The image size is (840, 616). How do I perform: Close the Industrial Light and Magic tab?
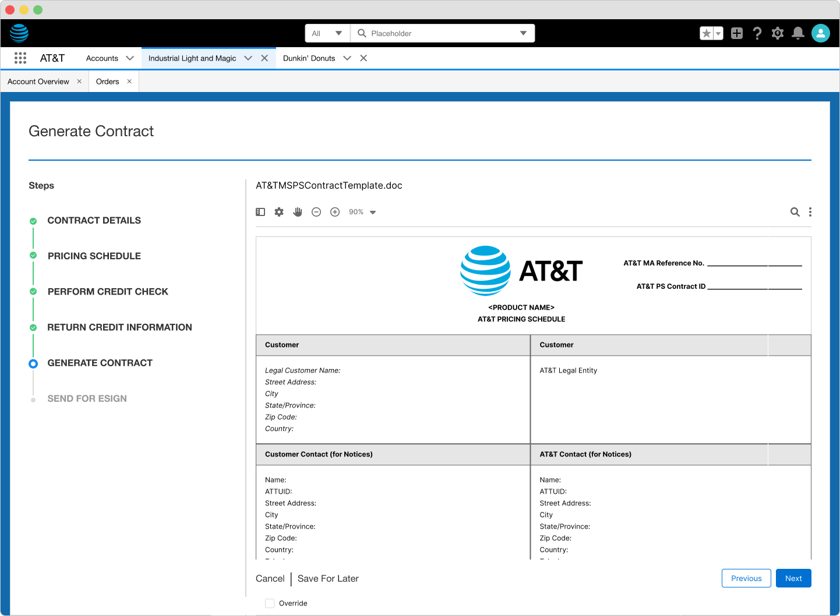point(264,58)
